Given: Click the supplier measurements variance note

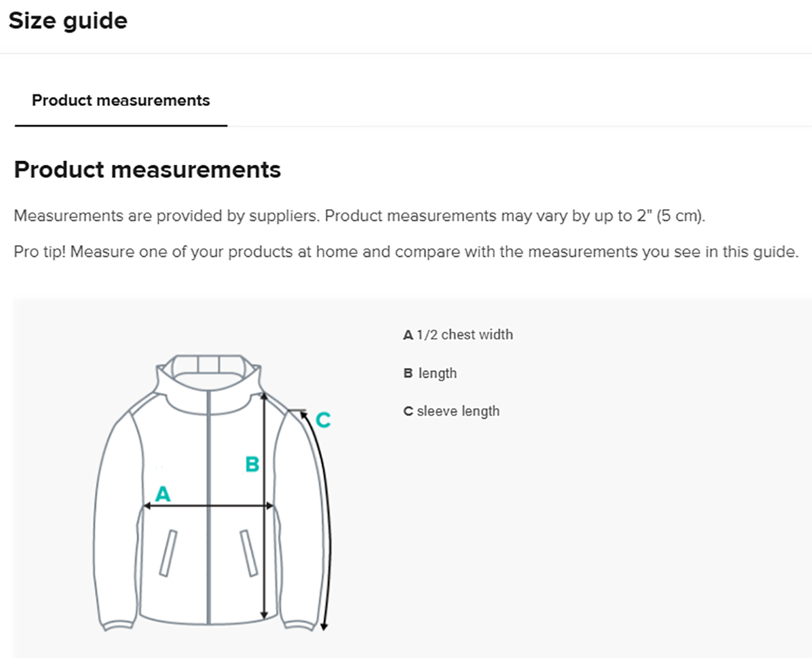Looking at the screenshot, I should (359, 216).
